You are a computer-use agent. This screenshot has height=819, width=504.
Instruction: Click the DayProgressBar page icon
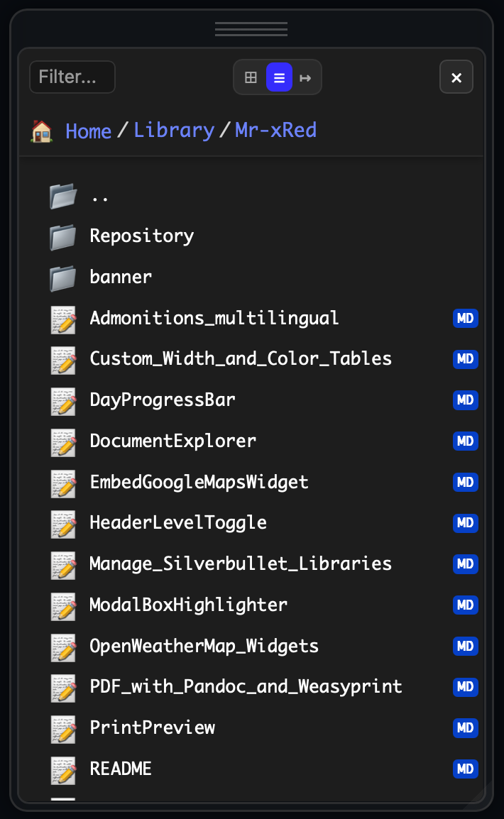tap(64, 401)
